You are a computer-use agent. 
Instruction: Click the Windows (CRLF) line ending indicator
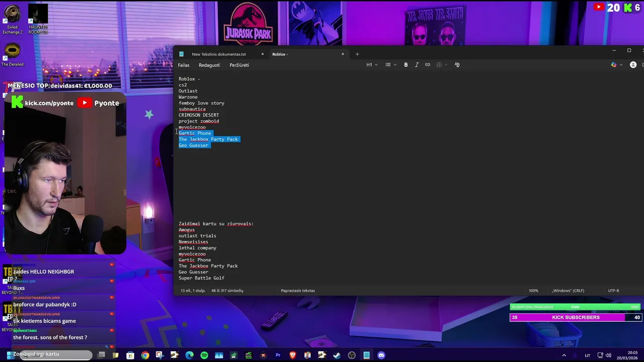point(568,291)
